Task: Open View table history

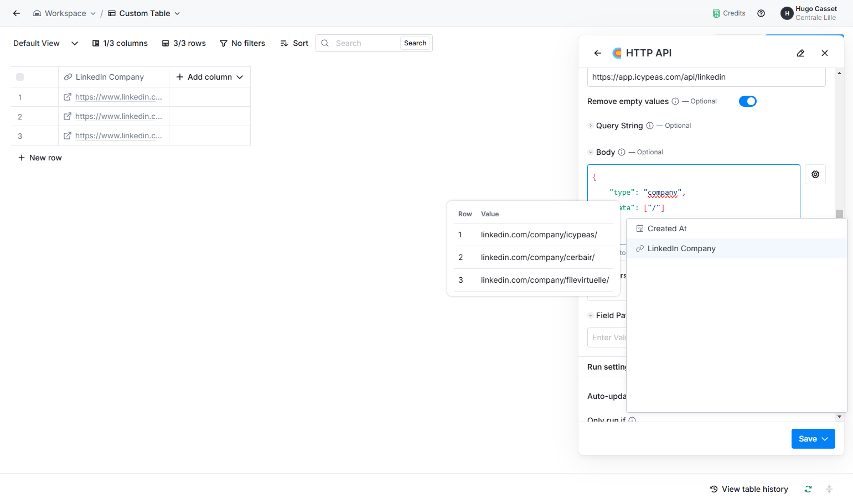Action: click(x=749, y=489)
